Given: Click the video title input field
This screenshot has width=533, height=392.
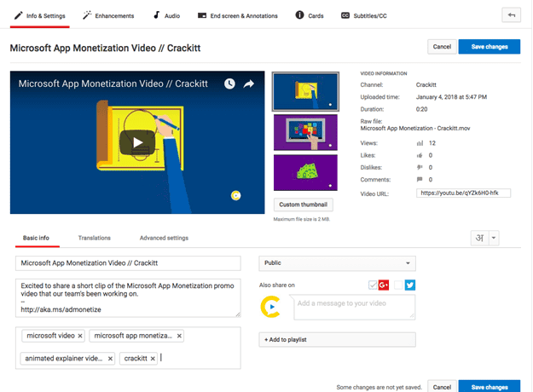Looking at the screenshot, I should pyautogui.click(x=128, y=263).
